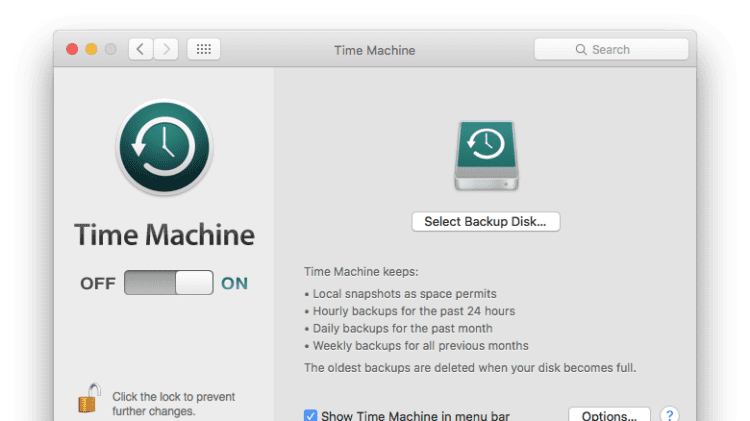The image size is (750, 421).
Task: Go forward using the right arrow
Action: (x=167, y=49)
